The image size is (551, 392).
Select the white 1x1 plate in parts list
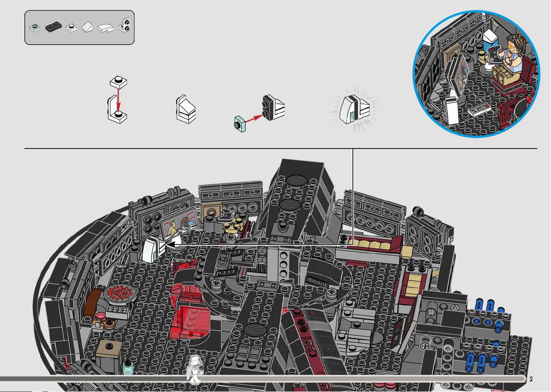coord(72,28)
